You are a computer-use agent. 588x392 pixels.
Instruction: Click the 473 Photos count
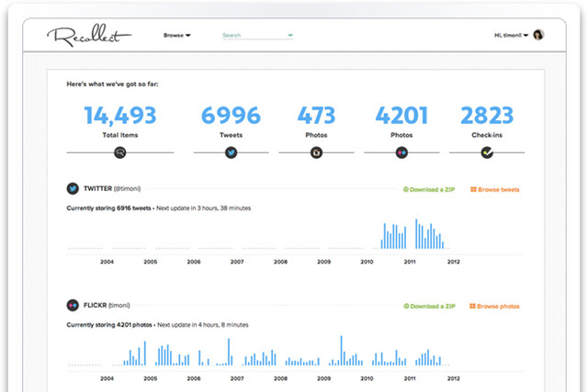click(x=316, y=115)
